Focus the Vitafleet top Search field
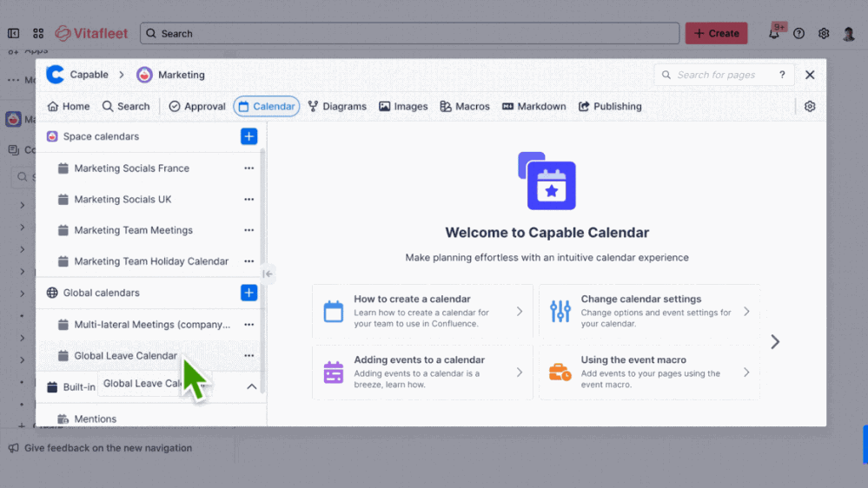Screen dimensions: 868x488 (x=409, y=33)
